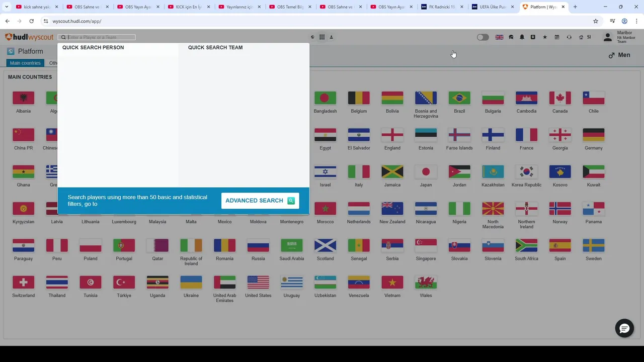
Task: Click the person icon right of apps grid
Action: [x=331, y=37]
